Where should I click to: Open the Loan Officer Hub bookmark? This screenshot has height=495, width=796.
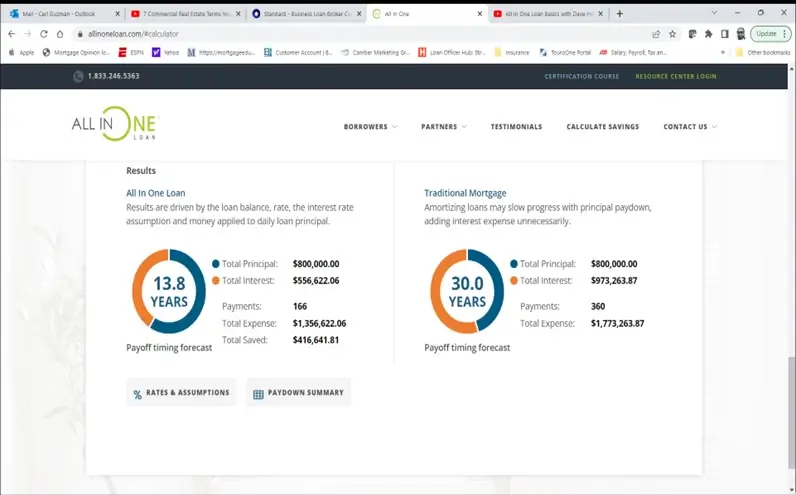point(452,52)
